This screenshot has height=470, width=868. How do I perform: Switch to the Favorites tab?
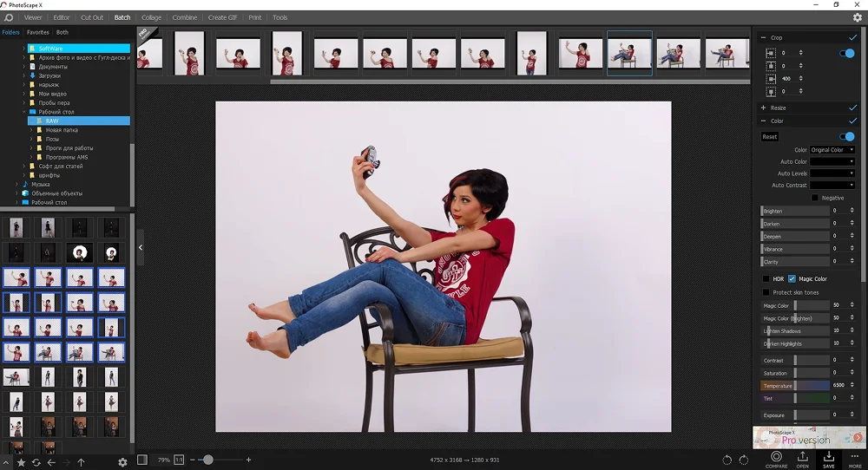[37, 32]
